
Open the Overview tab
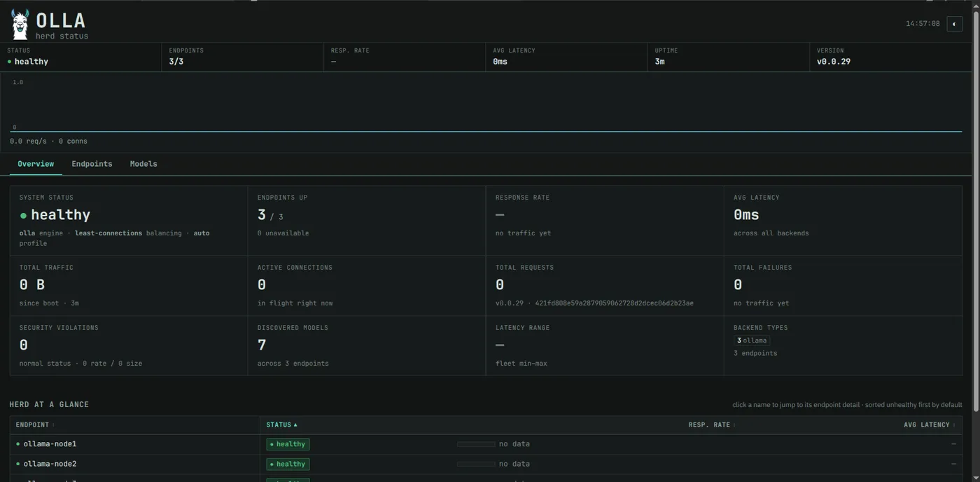tap(36, 164)
